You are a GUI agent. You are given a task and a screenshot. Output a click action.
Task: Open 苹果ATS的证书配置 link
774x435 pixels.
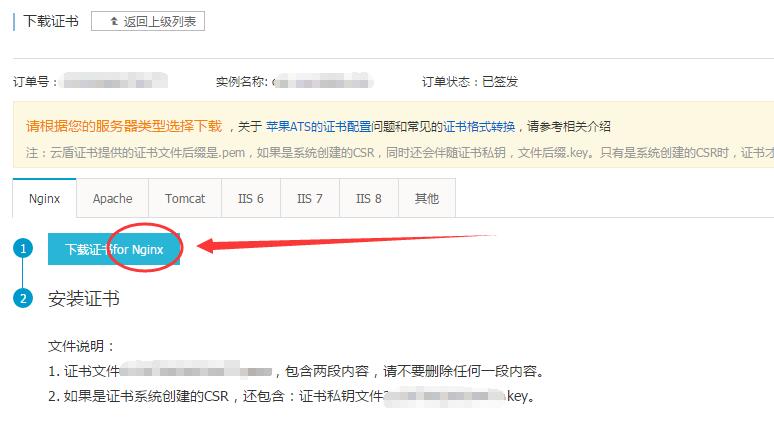pyautogui.click(x=318, y=126)
